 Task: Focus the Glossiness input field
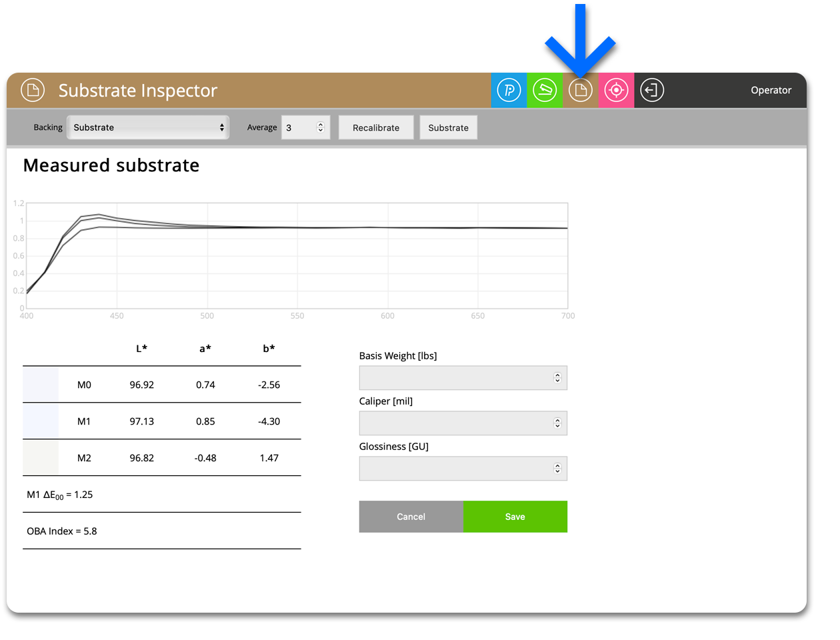463,469
